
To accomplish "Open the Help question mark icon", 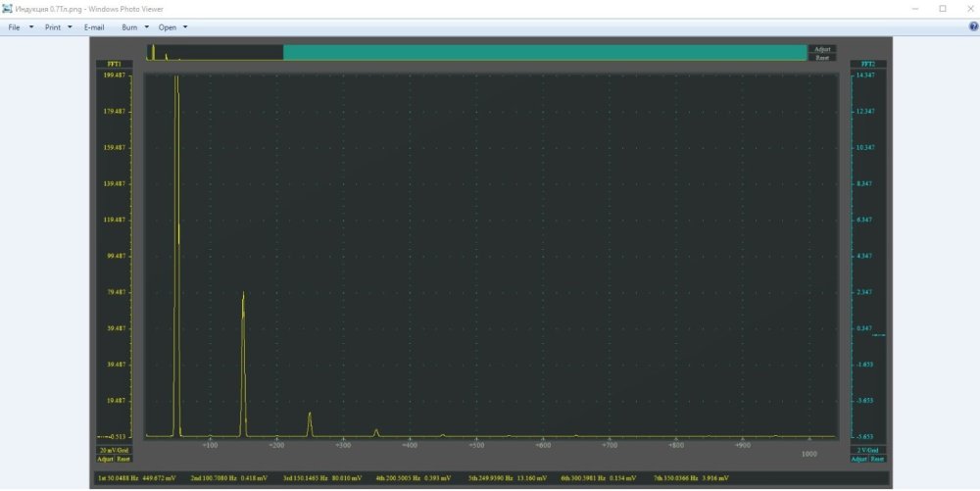I will click(x=973, y=27).
